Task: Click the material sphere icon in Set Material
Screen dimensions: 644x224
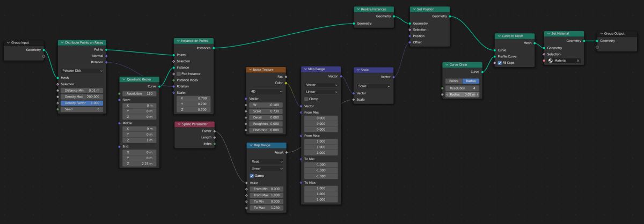Action: pos(551,61)
